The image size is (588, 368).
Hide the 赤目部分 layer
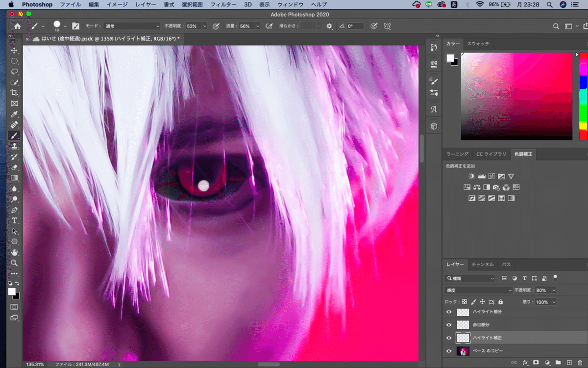click(x=449, y=325)
